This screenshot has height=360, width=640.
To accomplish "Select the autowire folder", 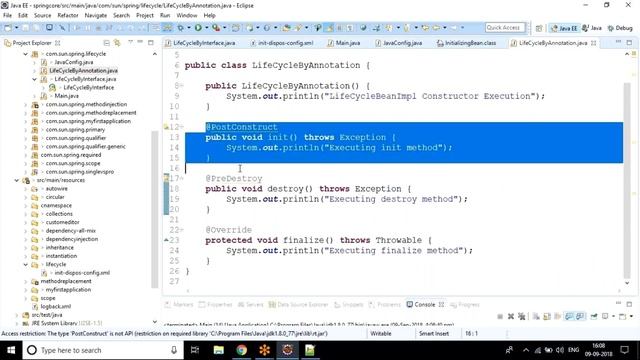I will click(x=56, y=189).
